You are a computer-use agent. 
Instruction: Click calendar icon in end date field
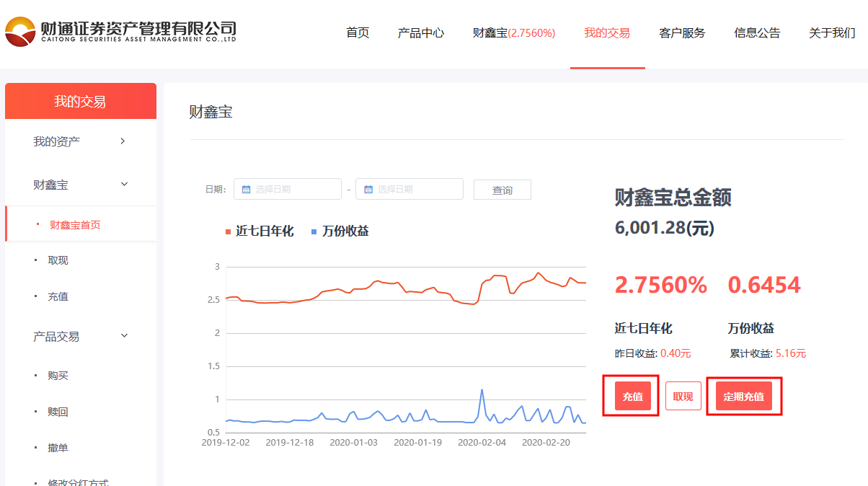click(x=368, y=190)
